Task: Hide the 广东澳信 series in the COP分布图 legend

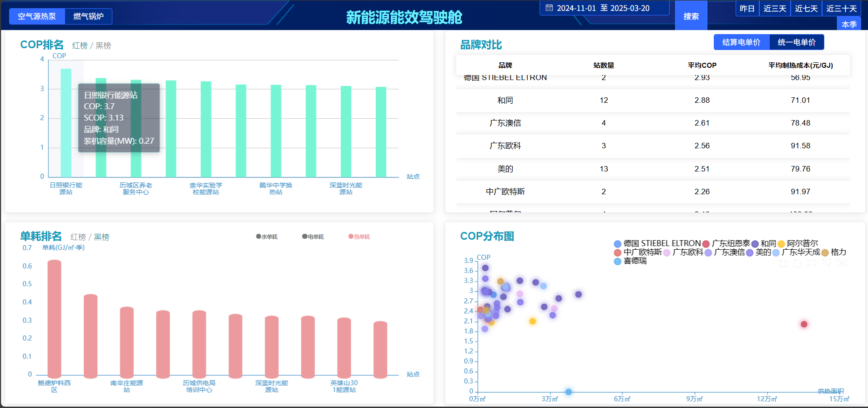Action: click(725, 252)
